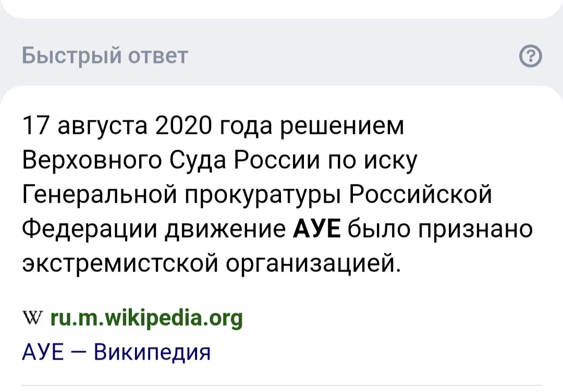Tap the words "было признано" in the snippet
563x392 pixels.
[439, 228]
